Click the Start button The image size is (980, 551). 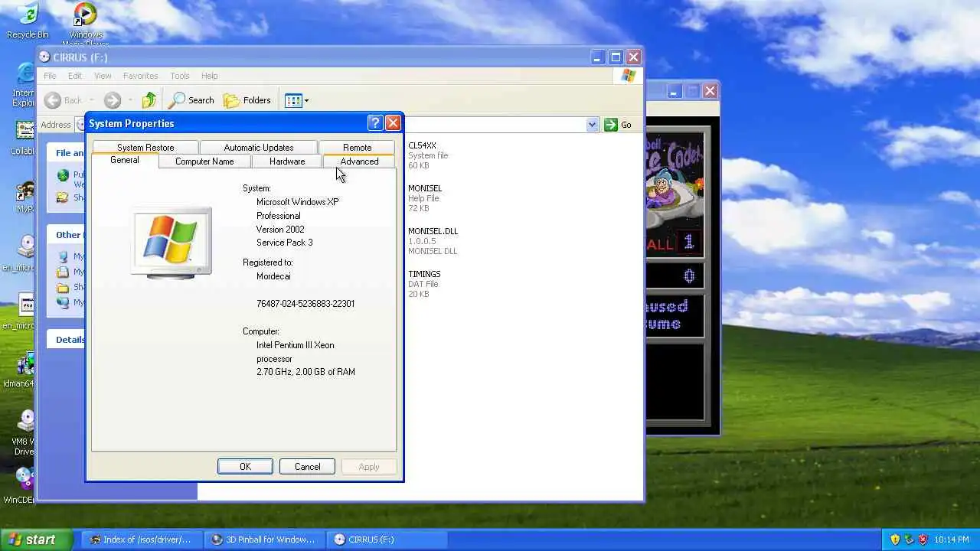(x=37, y=540)
